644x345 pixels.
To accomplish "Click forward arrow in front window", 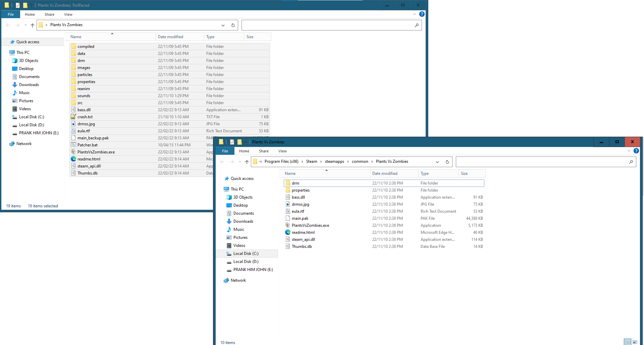I will pyautogui.click(x=232, y=162).
